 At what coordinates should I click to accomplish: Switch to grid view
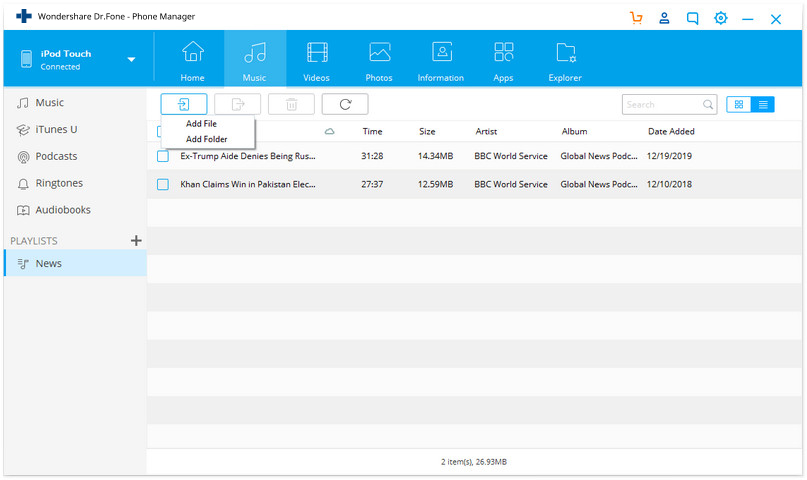(x=739, y=104)
